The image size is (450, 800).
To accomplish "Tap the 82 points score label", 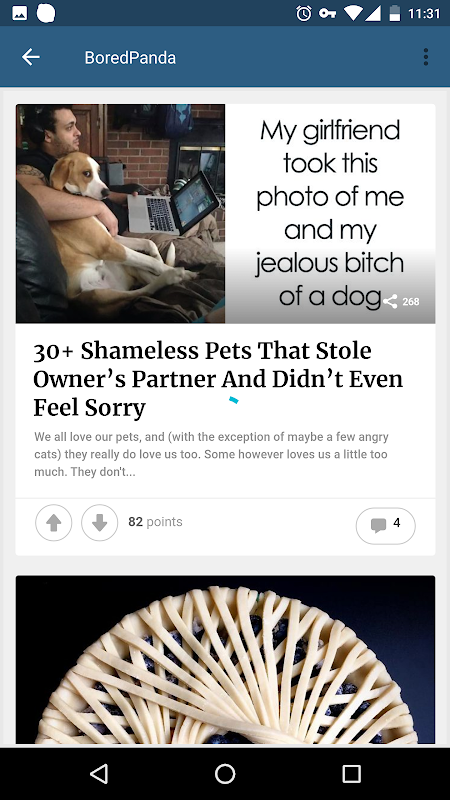I will point(155,522).
